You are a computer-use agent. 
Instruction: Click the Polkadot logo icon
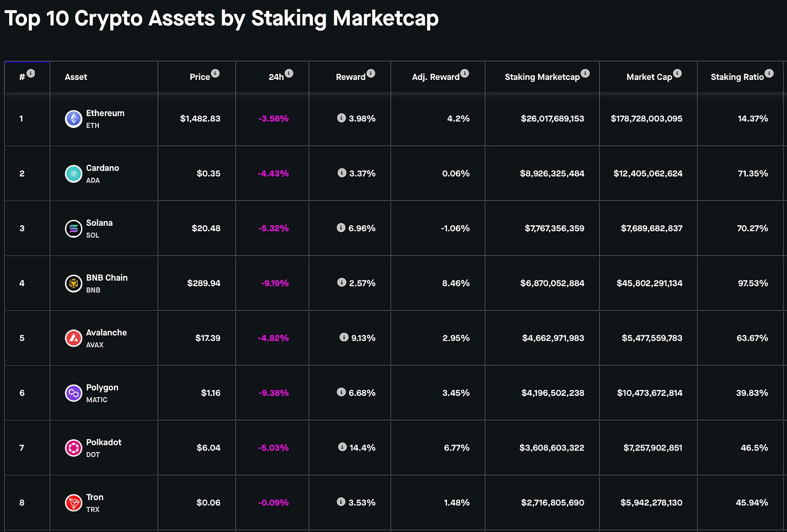[x=74, y=448]
